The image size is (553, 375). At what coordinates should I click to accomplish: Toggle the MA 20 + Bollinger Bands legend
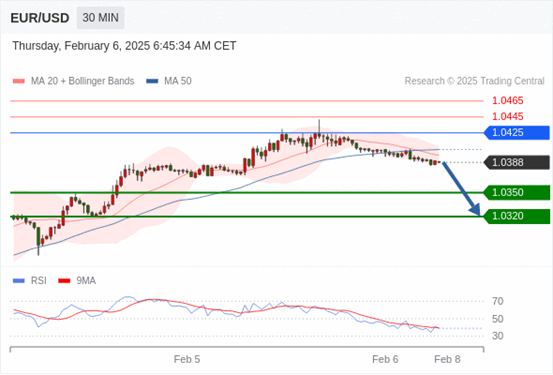pyautogui.click(x=73, y=81)
